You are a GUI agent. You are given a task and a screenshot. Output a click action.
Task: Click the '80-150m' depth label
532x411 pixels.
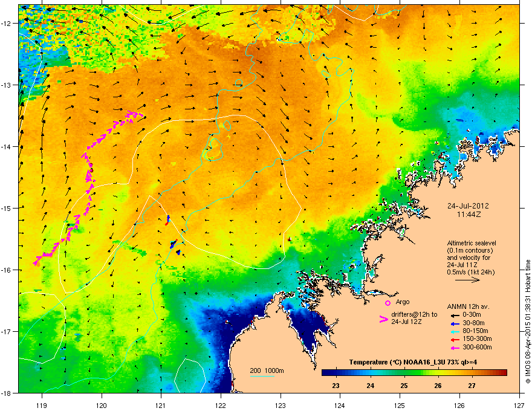coord(475,331)
